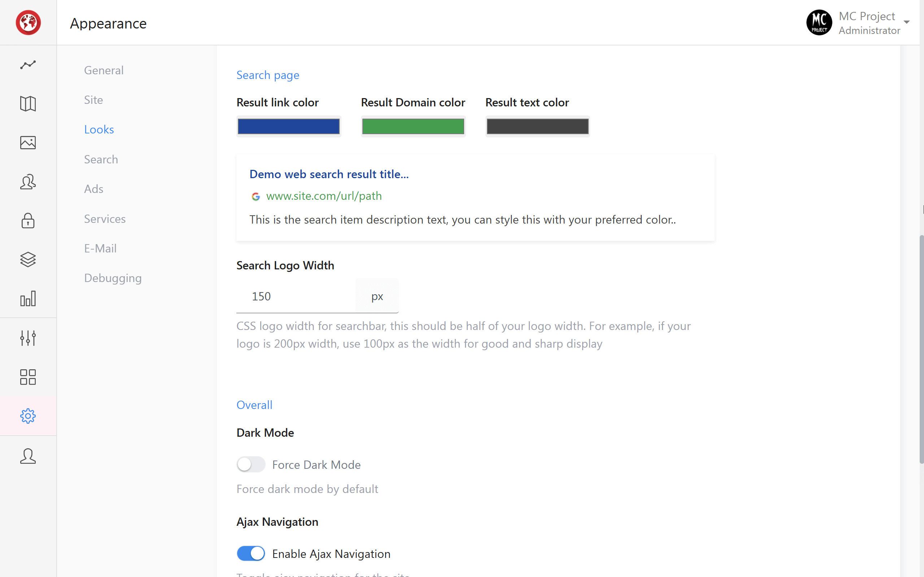Click the users group sidebar icon
The width and height of the screenshot is (924, 577).
click(x=28, y=182)
